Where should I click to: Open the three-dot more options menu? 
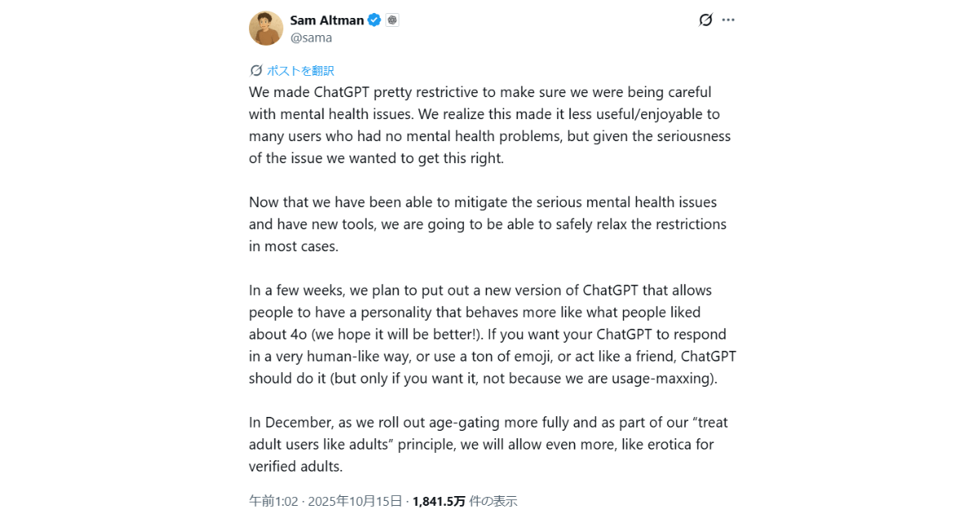coord(728,20)
